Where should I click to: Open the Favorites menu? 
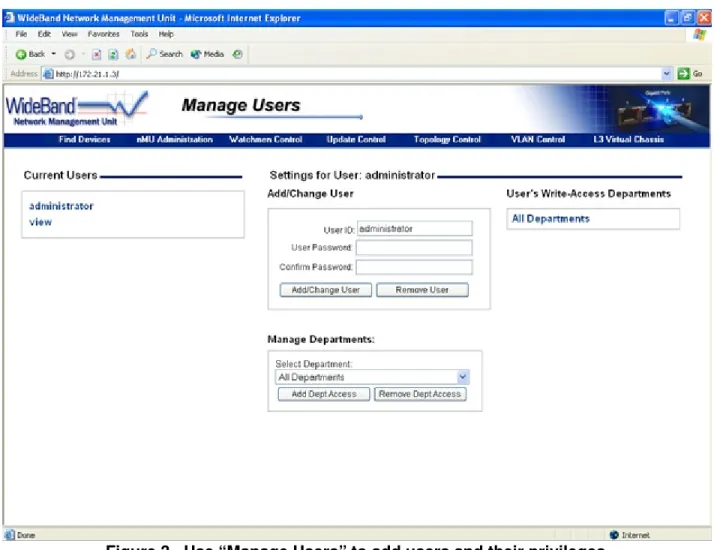[x=103, y=34]
